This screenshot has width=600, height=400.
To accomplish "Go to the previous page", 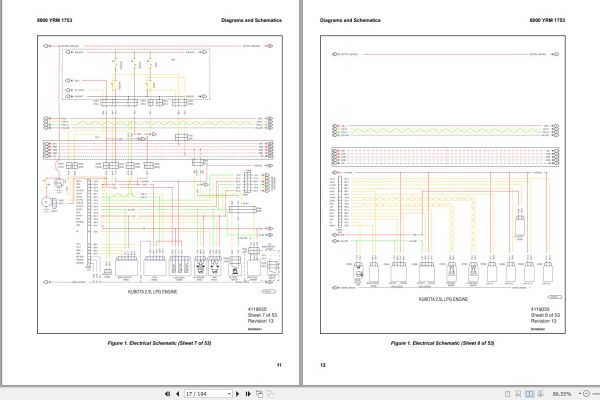I will (x=178, y=393).
